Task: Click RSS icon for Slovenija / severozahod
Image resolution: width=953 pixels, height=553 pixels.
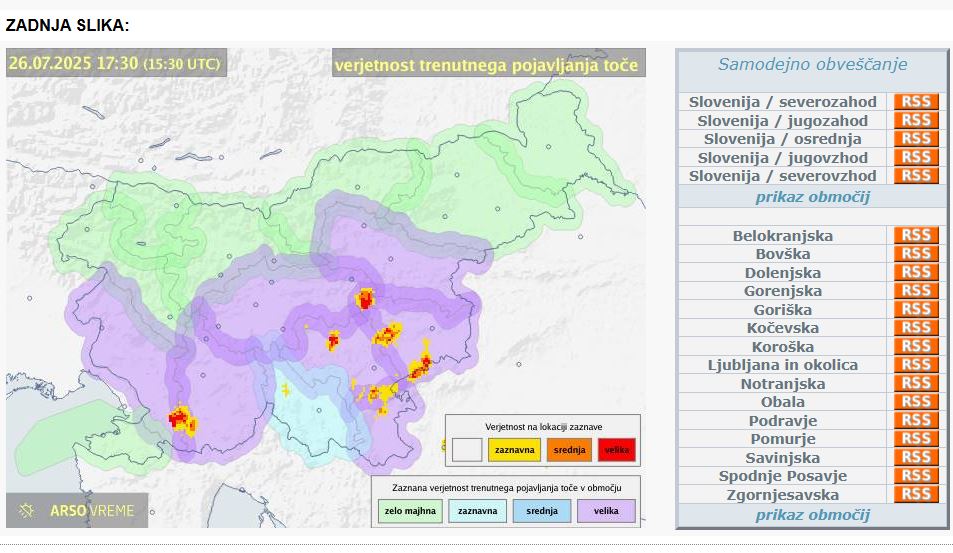Action: pyautogui.click(x=915, y=102)
